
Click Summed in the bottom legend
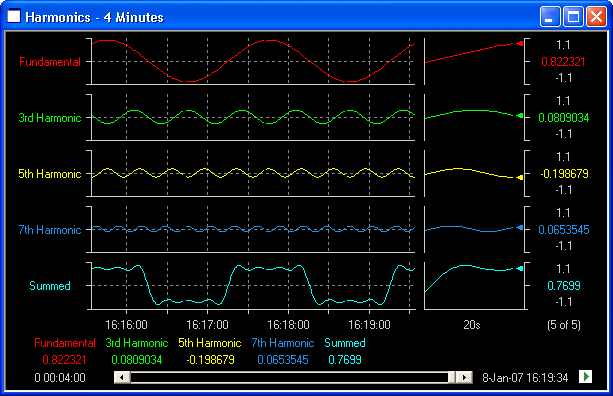345,343
